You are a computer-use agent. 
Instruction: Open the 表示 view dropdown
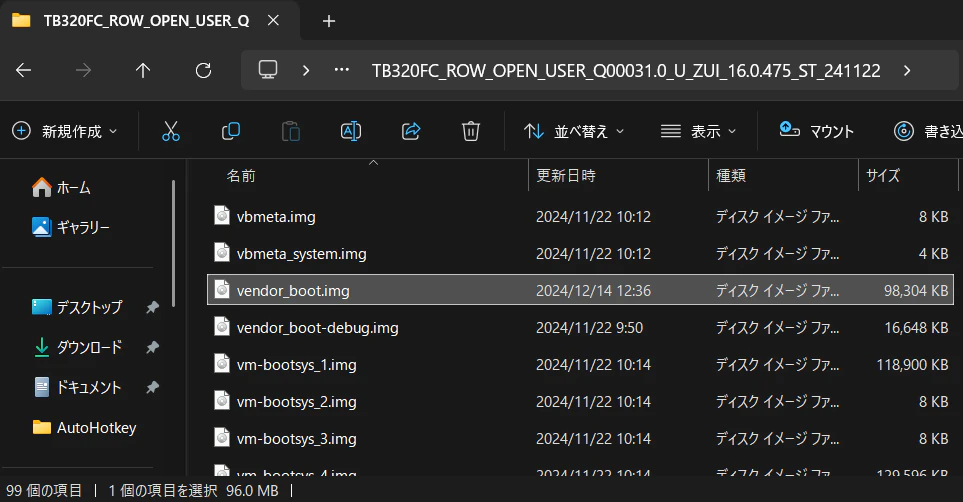[698, 131]
